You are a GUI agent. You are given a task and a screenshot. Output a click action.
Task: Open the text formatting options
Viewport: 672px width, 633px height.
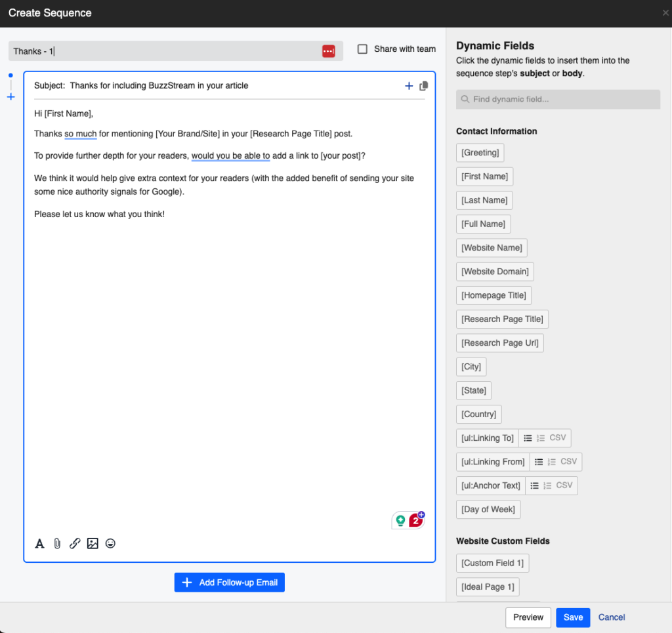pos(39,543)
